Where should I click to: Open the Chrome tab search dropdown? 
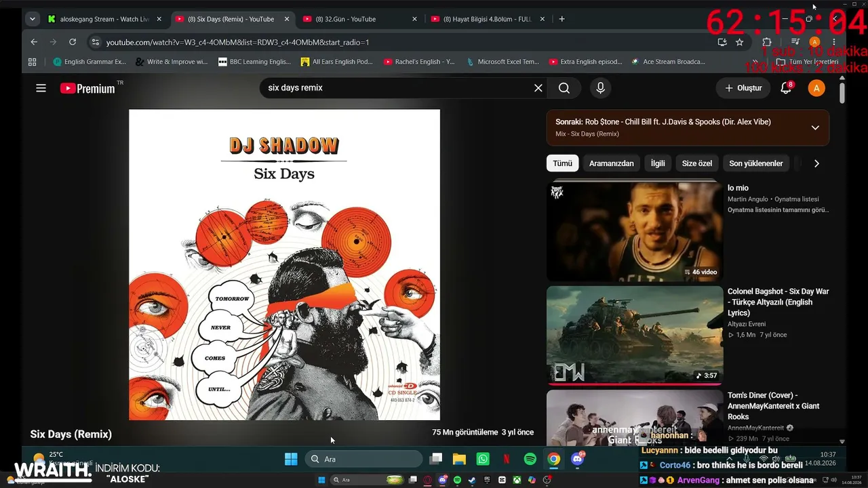point(32,19)
